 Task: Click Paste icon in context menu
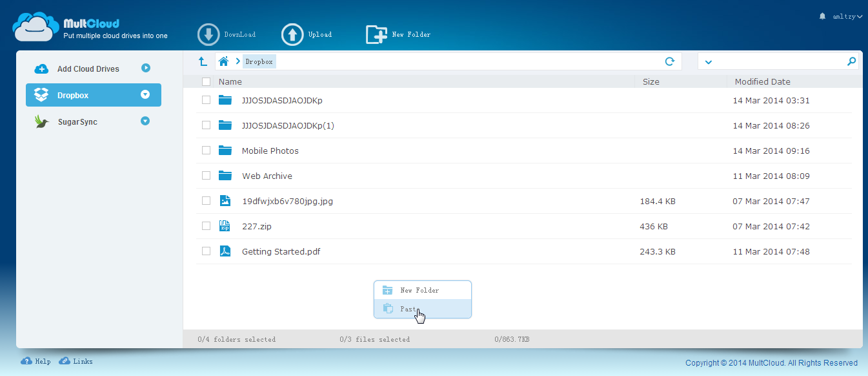click(388, 309)
